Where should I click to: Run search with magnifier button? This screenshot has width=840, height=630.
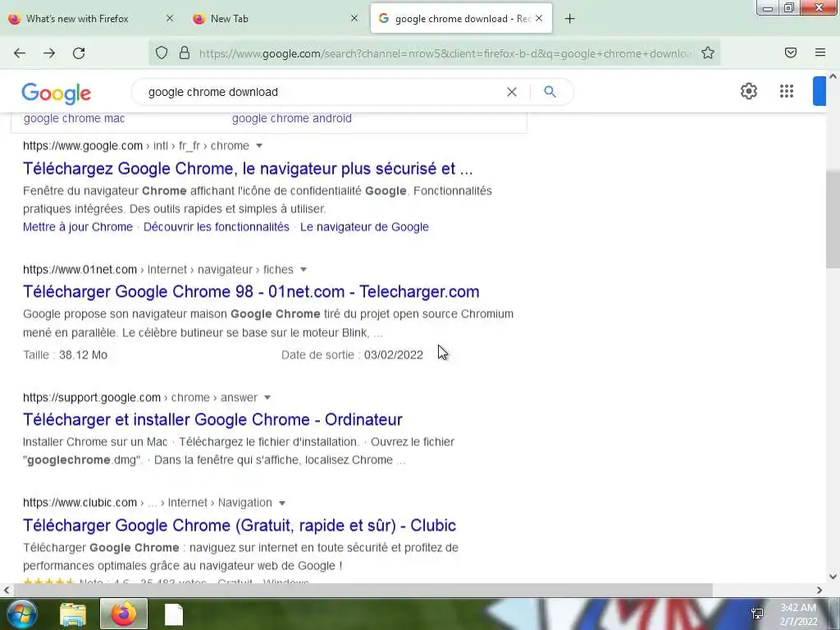click(550, 92)
